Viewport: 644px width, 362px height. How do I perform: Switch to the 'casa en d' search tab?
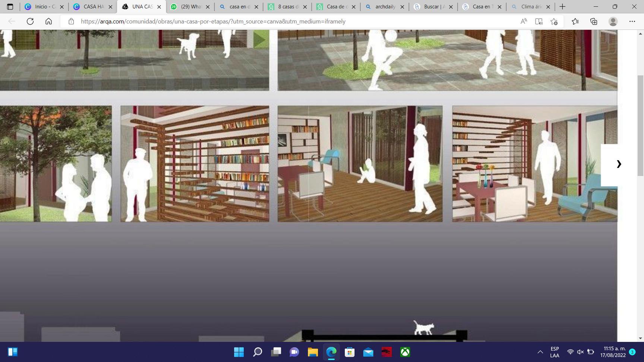tap(239, 7)
